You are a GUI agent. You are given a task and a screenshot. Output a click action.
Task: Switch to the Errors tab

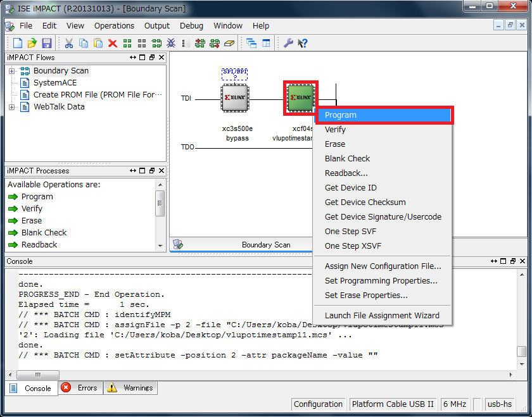(x=80, y=388)
